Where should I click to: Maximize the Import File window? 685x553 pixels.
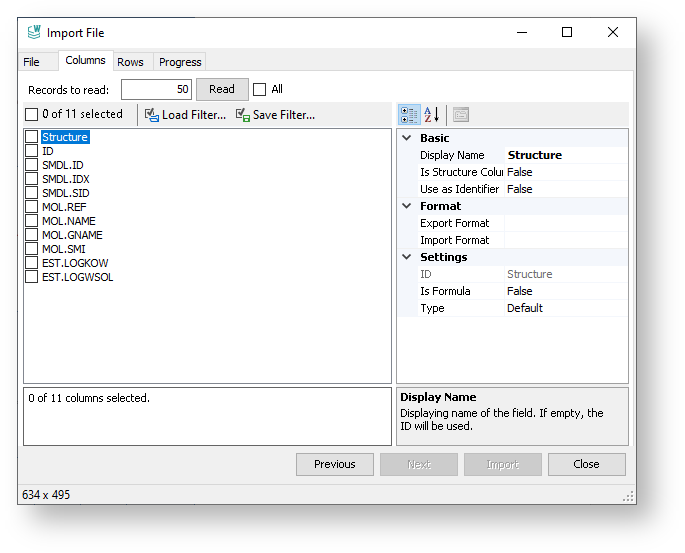click(x=567, y=33)
